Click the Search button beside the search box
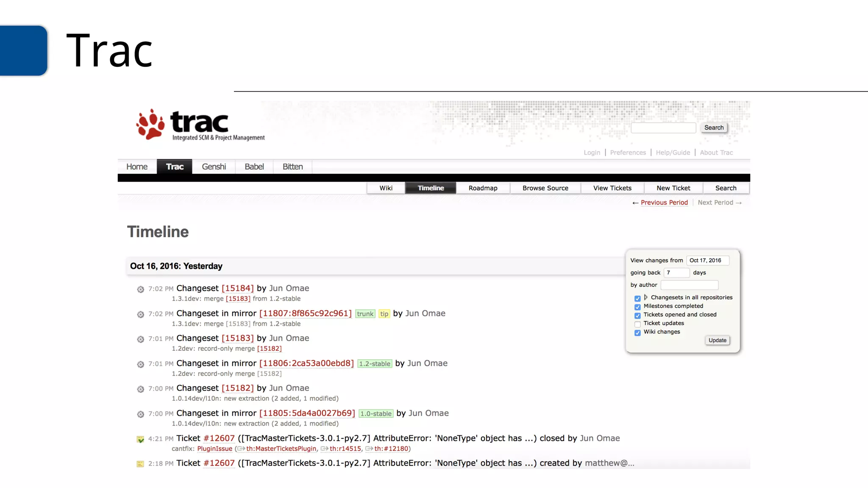 714,128
